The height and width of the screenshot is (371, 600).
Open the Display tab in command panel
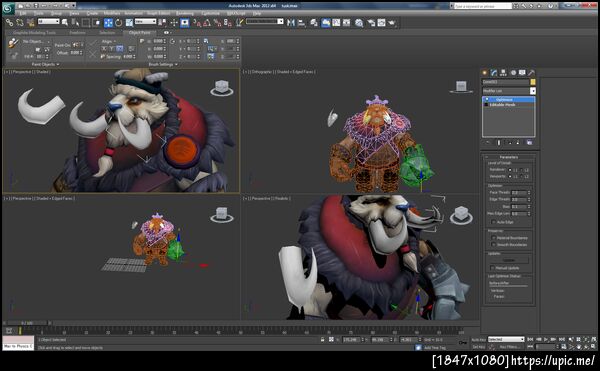(522, 73)
